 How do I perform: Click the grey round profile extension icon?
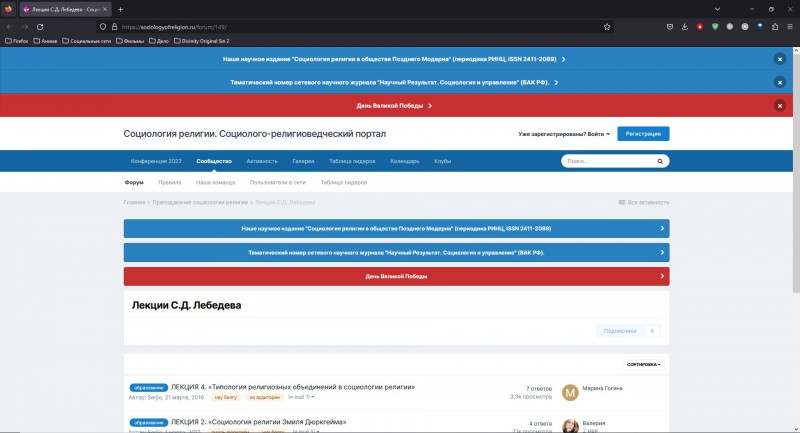click(745, 27)
